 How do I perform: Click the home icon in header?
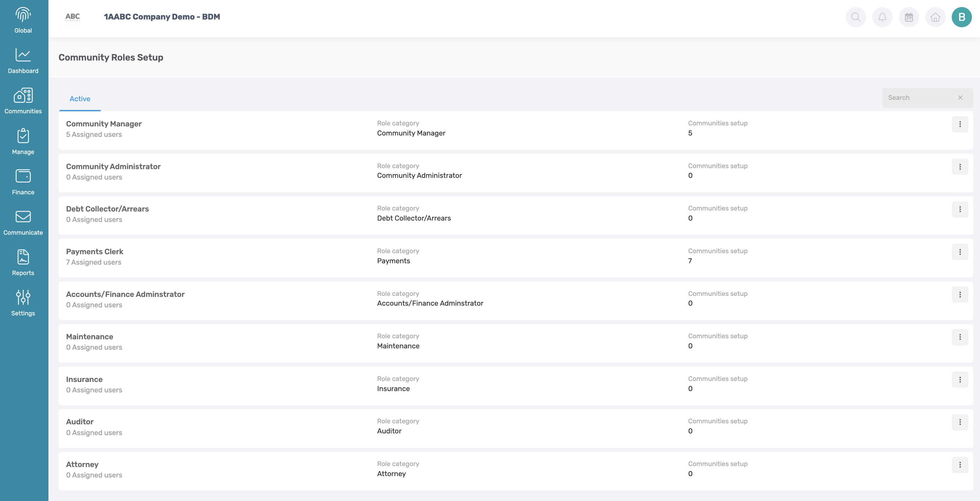pyautogui.click(x=935, y=17)
